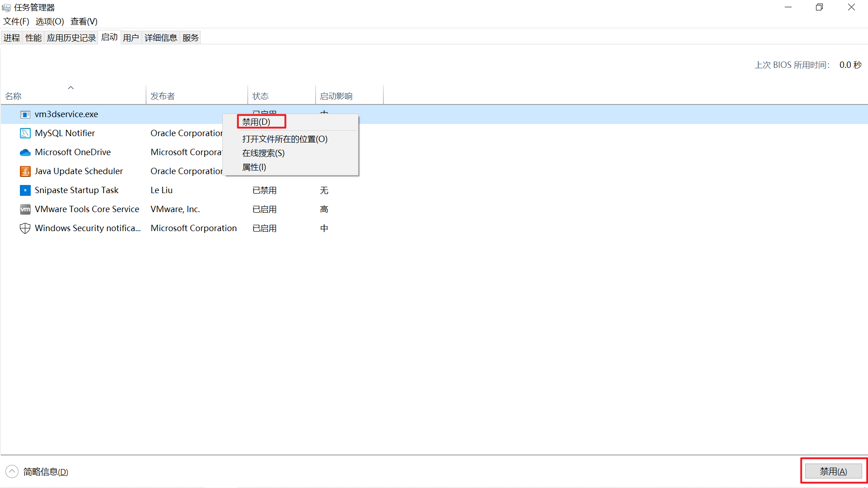Click 已启用 status of Windows Security row

pos(264,228)
